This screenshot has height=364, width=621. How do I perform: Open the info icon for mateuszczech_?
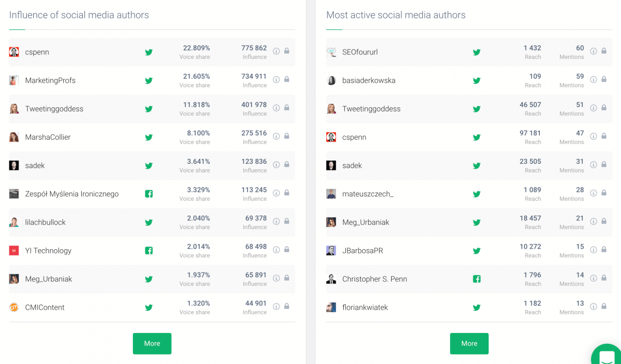pos(594,193)
